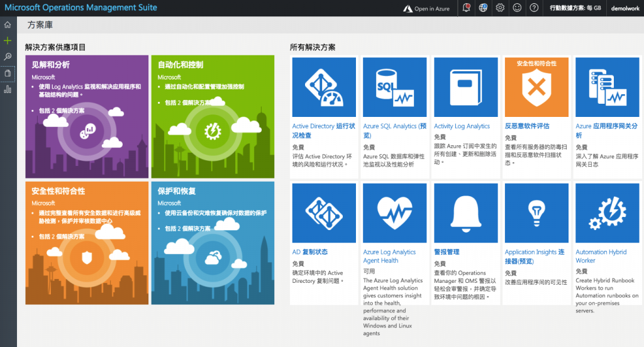Open the Azure SQL Analytics (预览) title link

pos(395,131)
